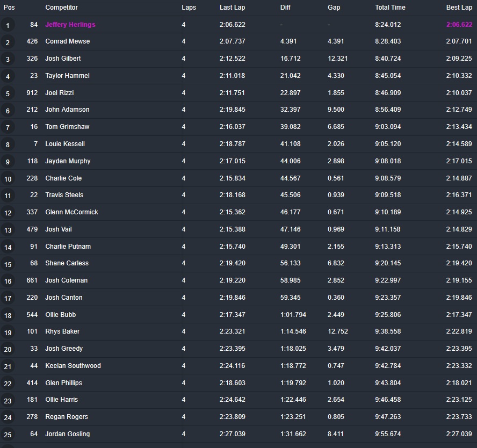Click the position 21 circle badge
This screenshot has height=448, width=477.
[x=8, y=366]
